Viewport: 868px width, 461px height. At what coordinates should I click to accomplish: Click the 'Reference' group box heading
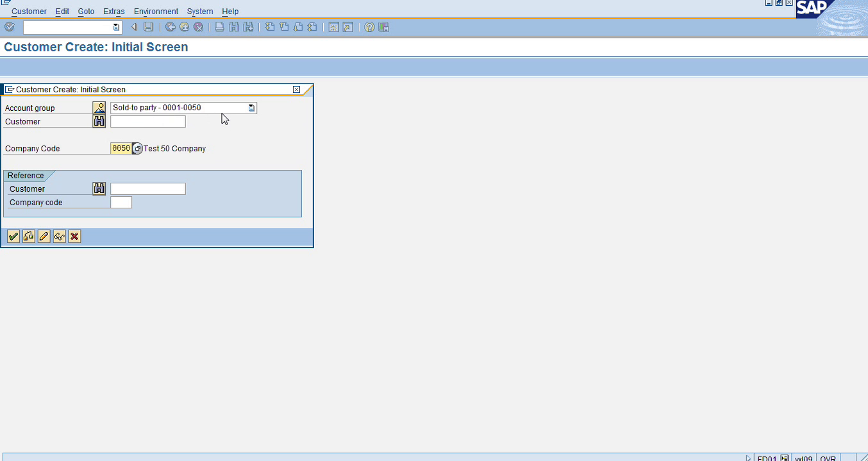pos(26,176)
